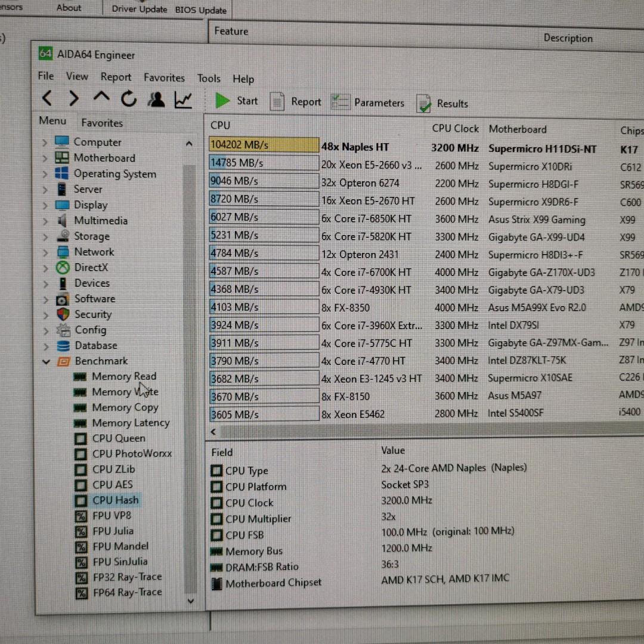Viewport: 644px width, 644px height.
Task: Select the Memory Copy benchmark
Action: pos(125,407)
